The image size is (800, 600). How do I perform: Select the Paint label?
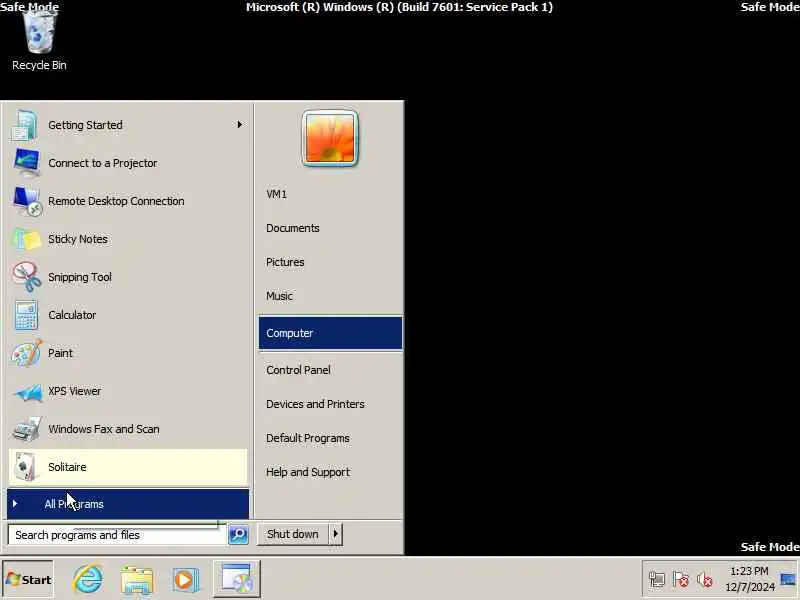point(60,353)
